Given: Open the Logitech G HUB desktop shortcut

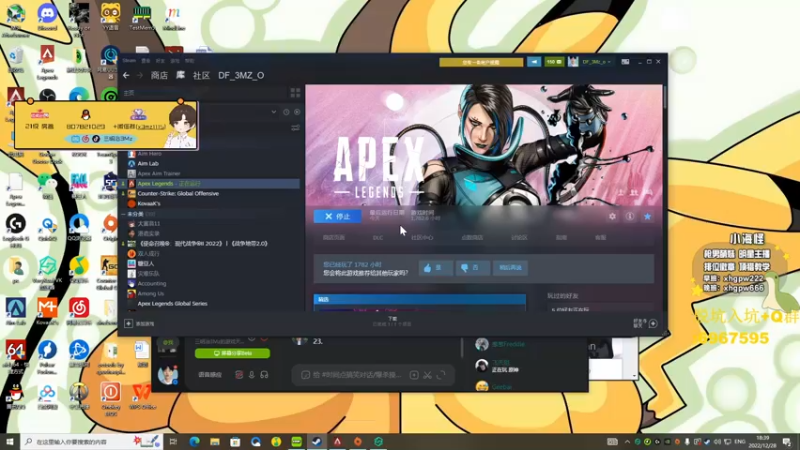Looking at the screenshot, I should [x=16, y=230].
